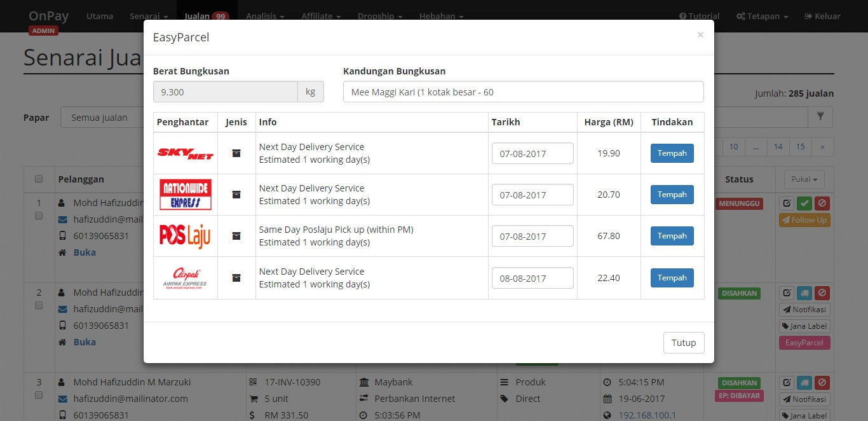This screenshot has height=421, width=868.
Task: Click edit icon for sale row 2
Action: tap(787, 293)
